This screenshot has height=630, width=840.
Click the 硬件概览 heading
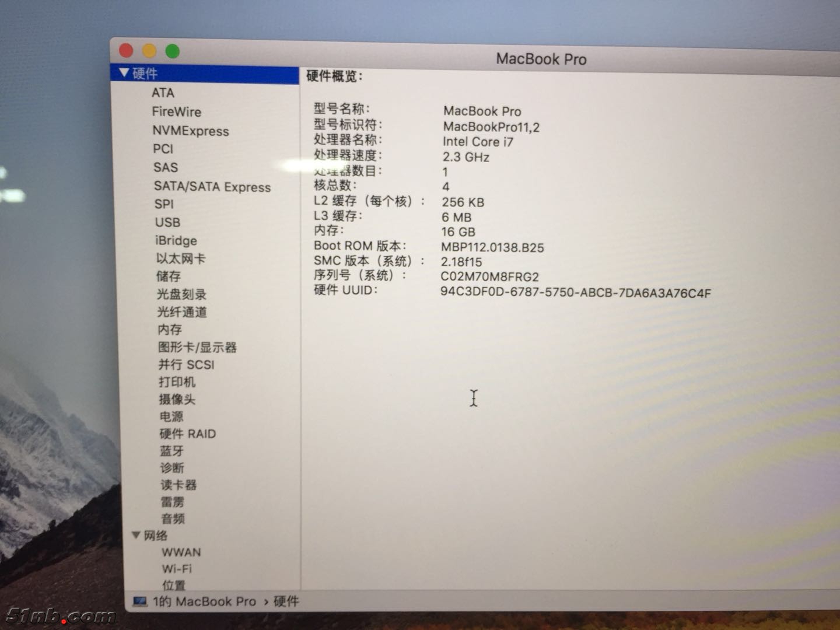click(x=335, y=76)
